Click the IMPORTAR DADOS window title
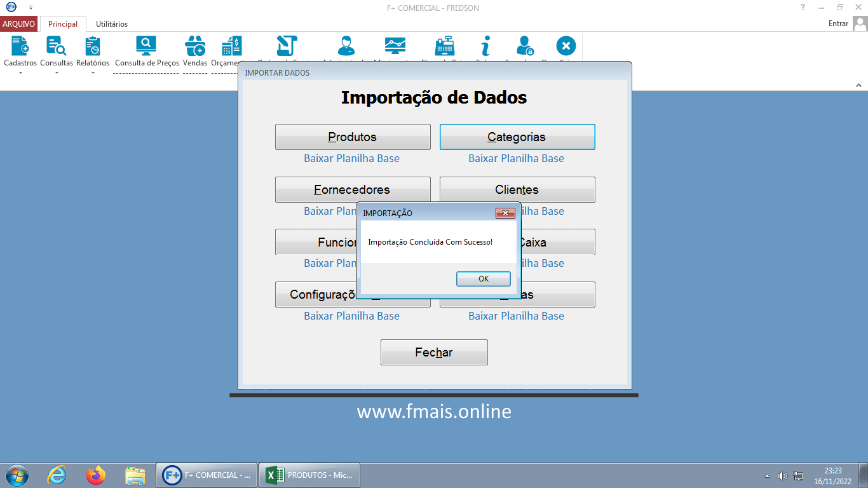Image resolution: width=868 pixels, height=488 pixels. [277, 73]
